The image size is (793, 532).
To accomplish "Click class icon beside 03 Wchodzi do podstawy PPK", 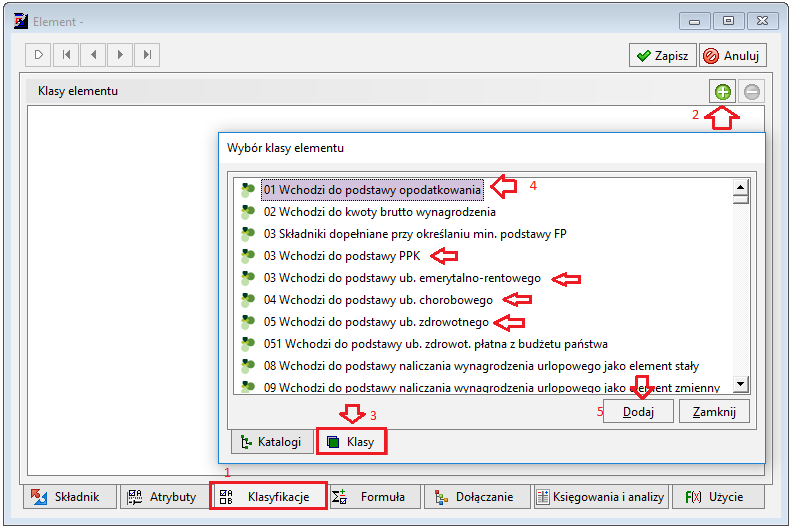I will click(248, 256).
